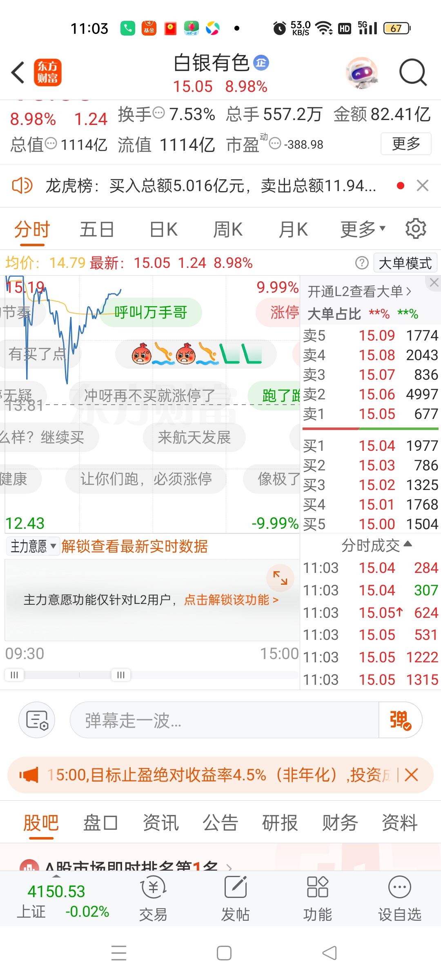Collapse the 分时成交 list arrow
The image size is (441, 980).
[x=407, y=544]
